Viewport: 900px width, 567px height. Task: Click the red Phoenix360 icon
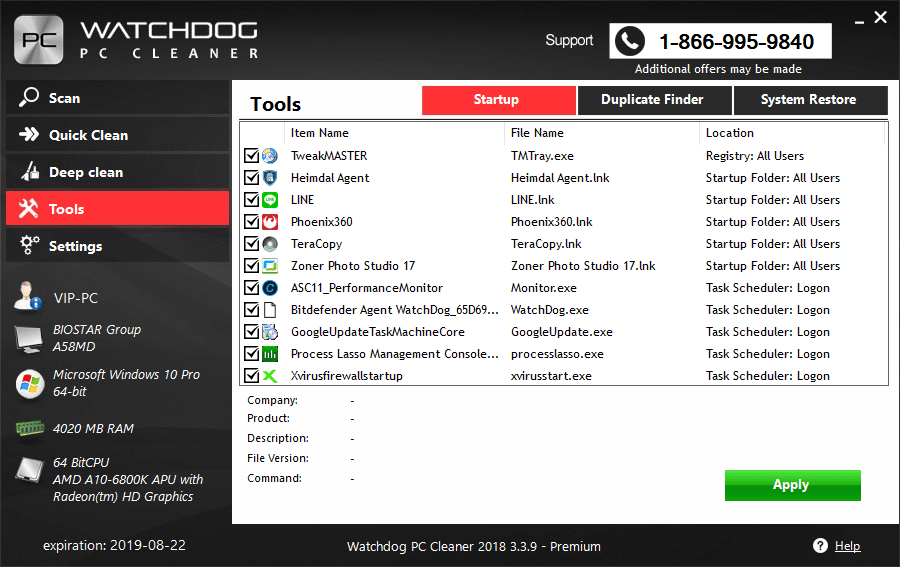tap(270, 222)
